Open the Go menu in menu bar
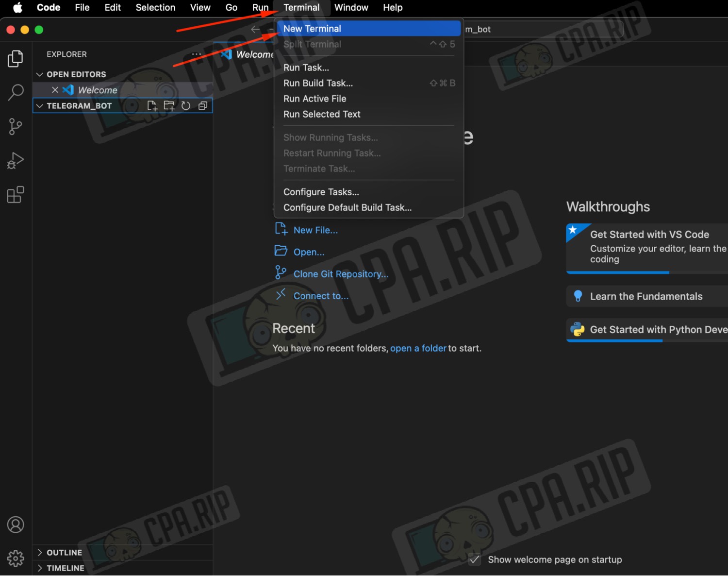Screen dimensions: 728x576 [232, 8]
